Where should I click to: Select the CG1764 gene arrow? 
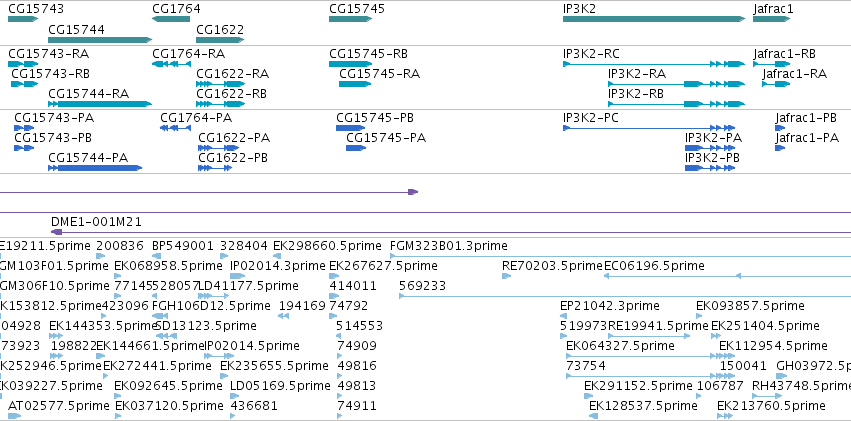pyautogui.click(x=171, y=19)
